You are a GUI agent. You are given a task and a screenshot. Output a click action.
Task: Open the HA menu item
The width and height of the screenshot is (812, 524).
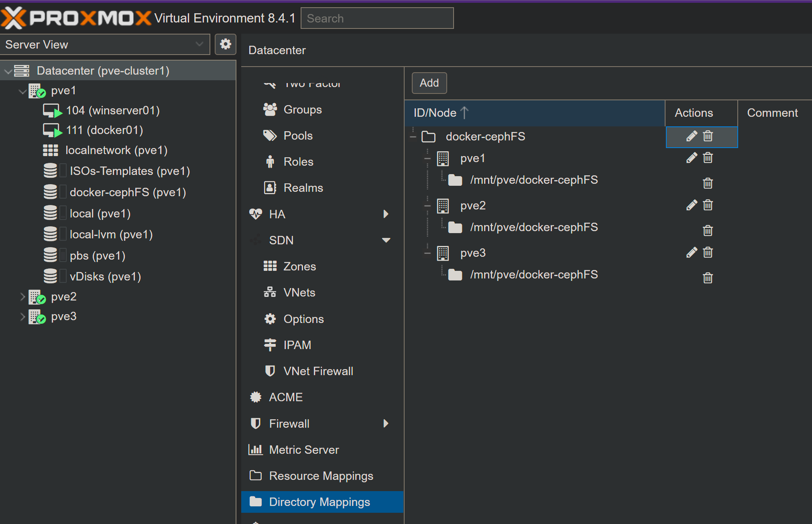tap(277, 214)
